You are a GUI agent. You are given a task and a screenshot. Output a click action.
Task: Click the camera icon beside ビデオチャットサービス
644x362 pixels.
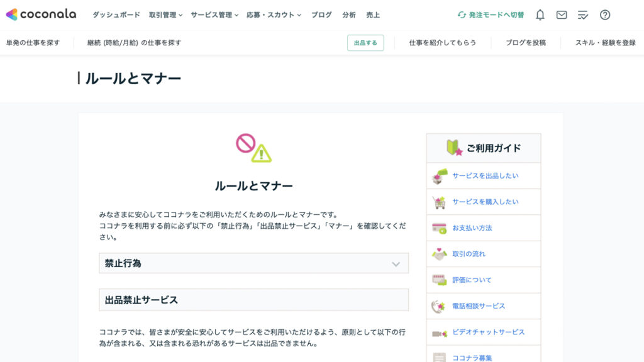(x=440, y=334)
